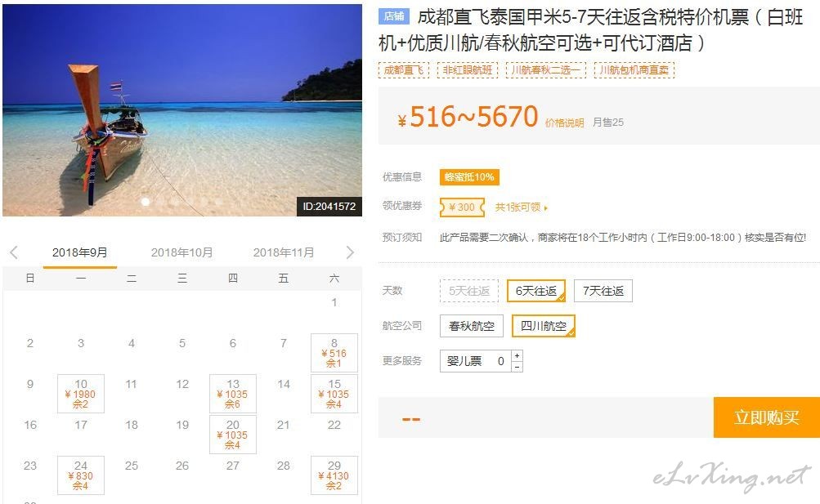Open the 共1张可领 coupon list
Screen dimensions: 820x504
coord(521,207)
